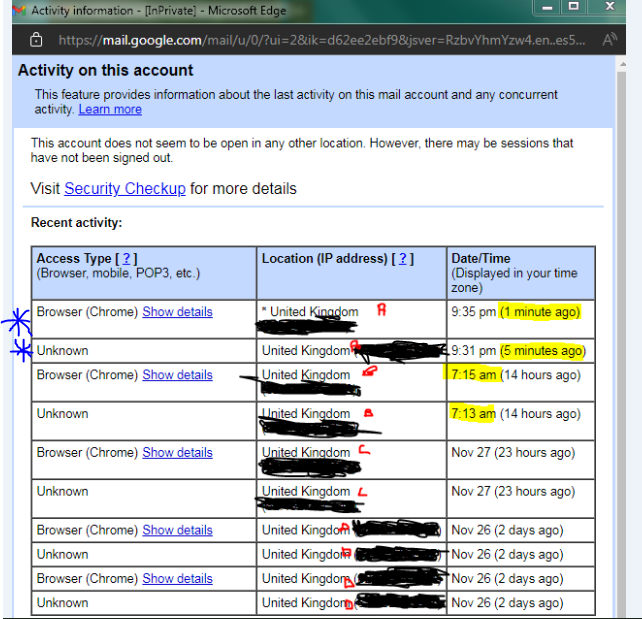Click the Date/Time column header
642x619 pixels.
tap(521, 273)
